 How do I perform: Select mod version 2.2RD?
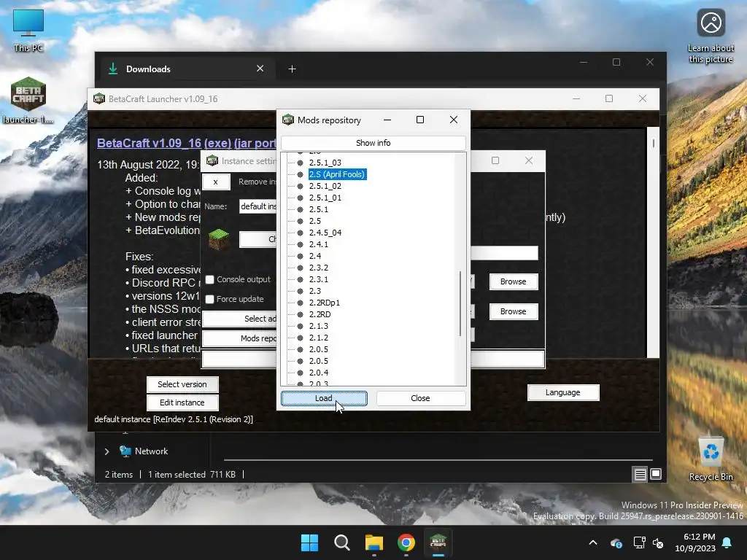pyautogui.click(x=320, y=314)
